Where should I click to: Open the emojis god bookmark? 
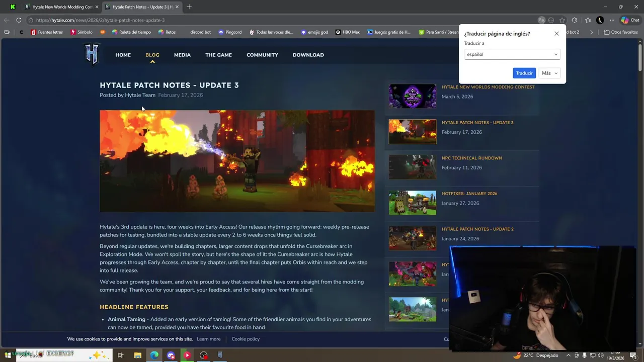pyautogui.click(x=314, y=32)
